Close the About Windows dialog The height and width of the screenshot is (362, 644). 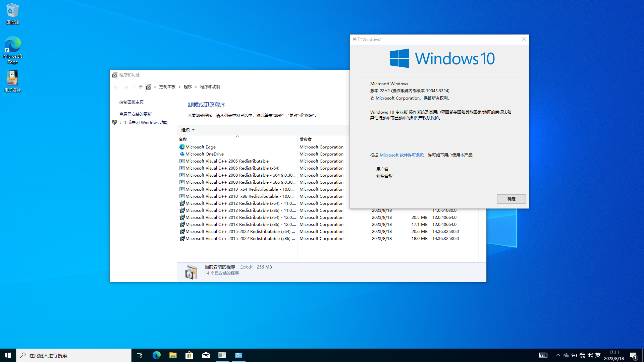(524, 40)
